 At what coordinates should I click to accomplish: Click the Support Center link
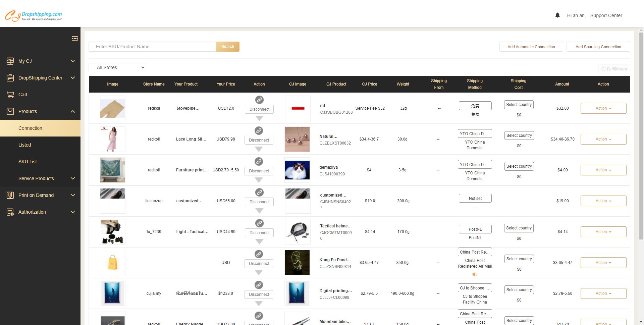606,15
